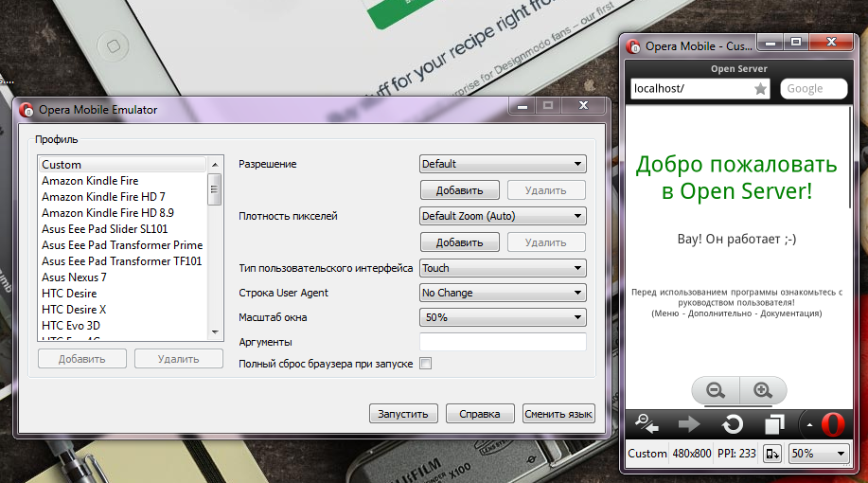The width and height of the screenshot is (868, 483).
Task: Click the Запустить button
Action: (403, 414)
